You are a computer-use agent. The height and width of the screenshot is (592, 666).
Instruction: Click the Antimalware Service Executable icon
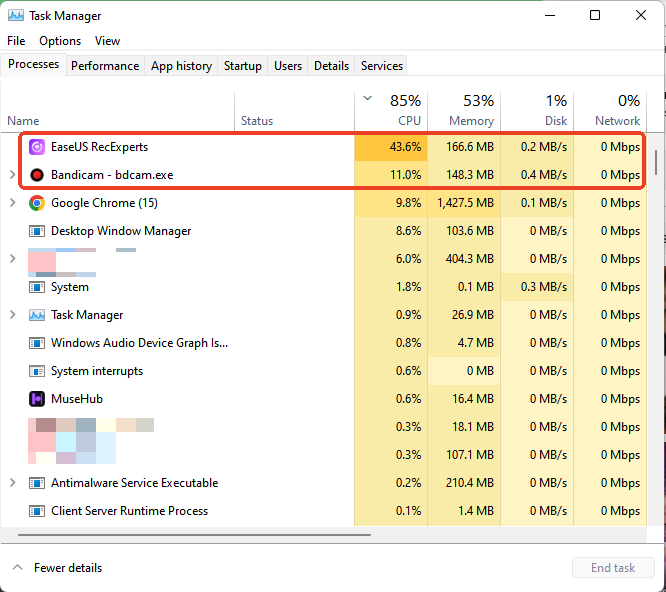click(x=37, y=483)
